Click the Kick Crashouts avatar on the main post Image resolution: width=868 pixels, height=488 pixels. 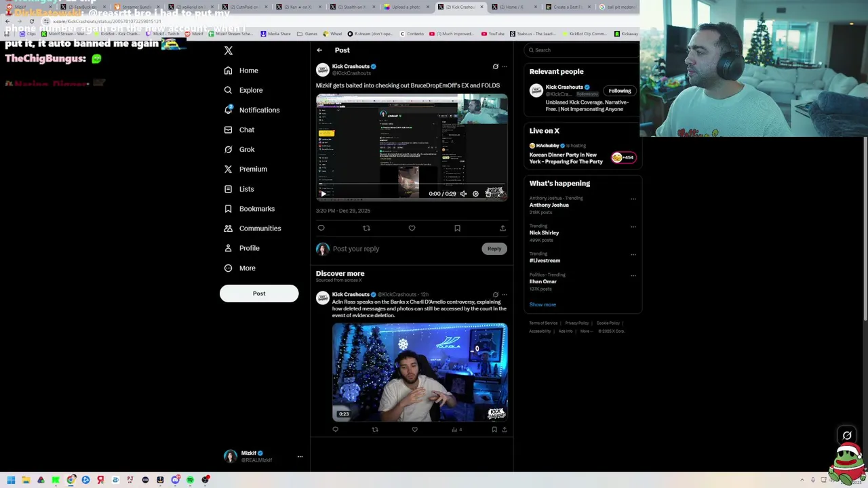pyautogui.click(x=323, y=70)
